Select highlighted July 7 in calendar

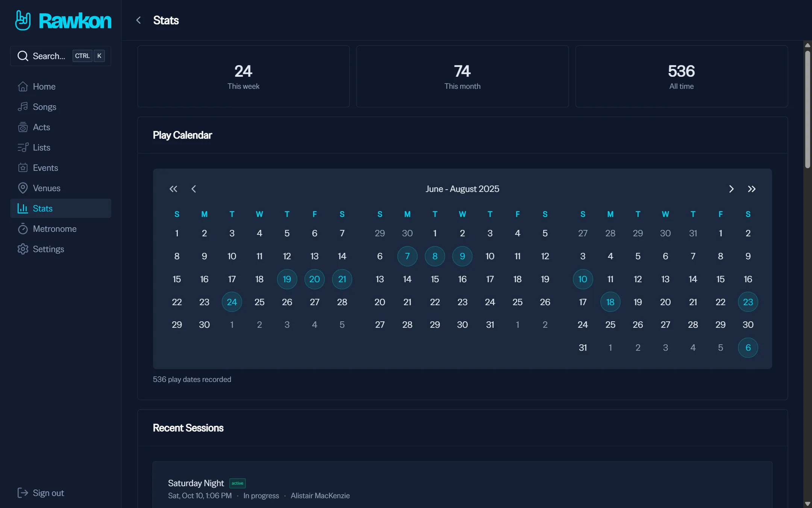click(x=408, y=256)
